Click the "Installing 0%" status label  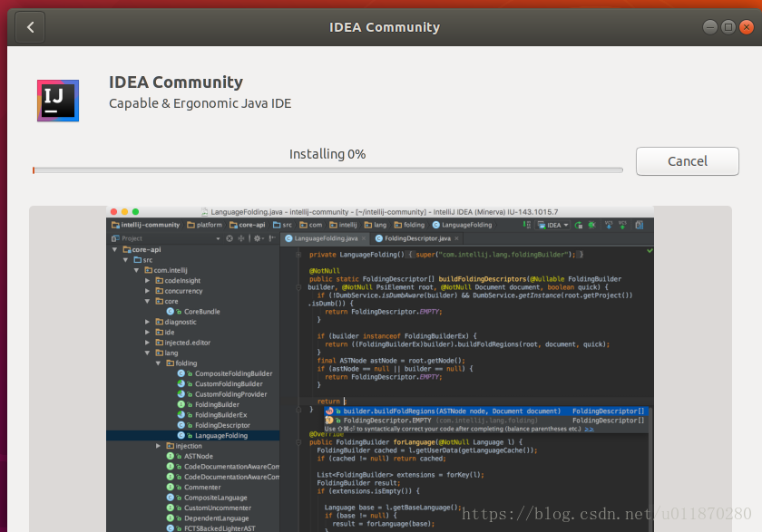click(x=327, y=154)
